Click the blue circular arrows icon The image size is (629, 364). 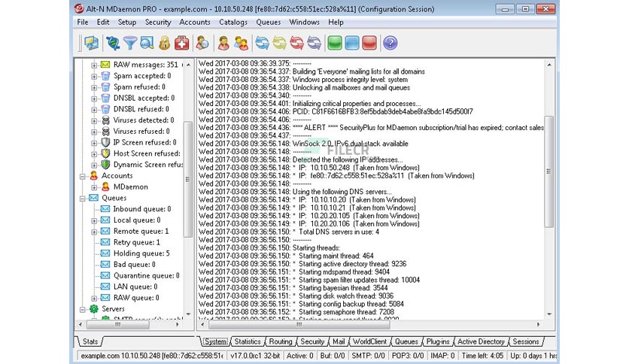(263, 43)
